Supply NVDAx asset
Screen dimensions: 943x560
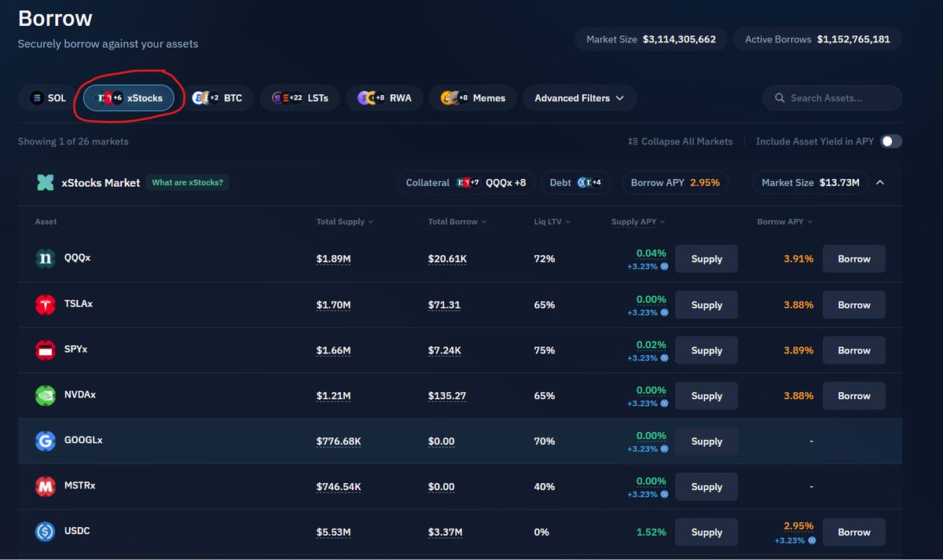click(706, 396)
